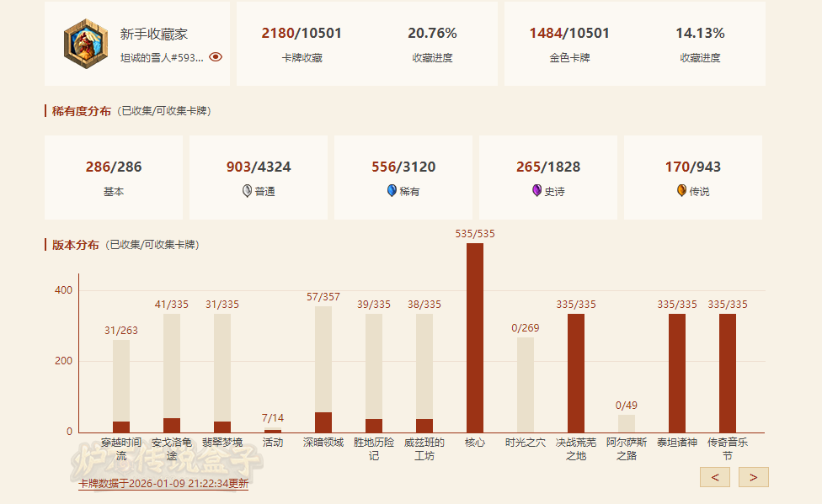
Task: Click the orange legendary rarity gem
Action: pyautogui.click(x=681, y=191)
